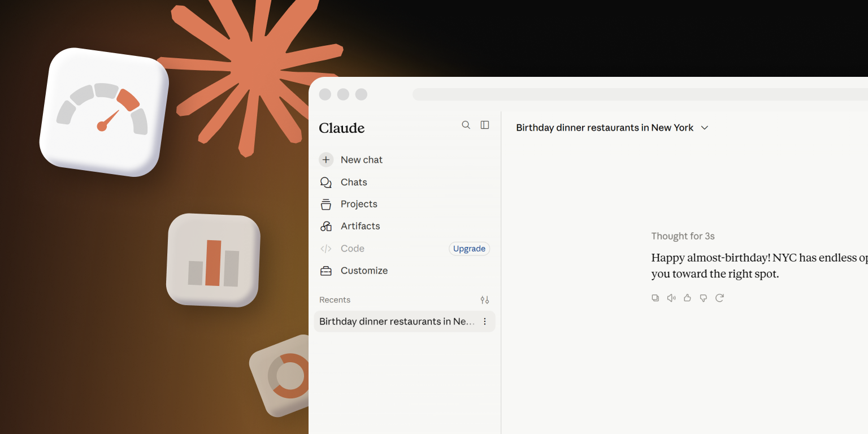Click the "Recents" section heading
Screen dimensions: 868x434
335,300
